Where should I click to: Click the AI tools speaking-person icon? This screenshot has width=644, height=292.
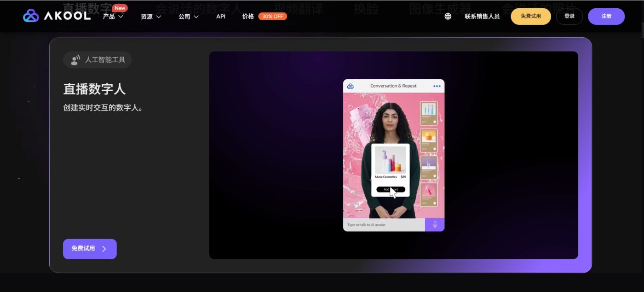pos(75,60)
